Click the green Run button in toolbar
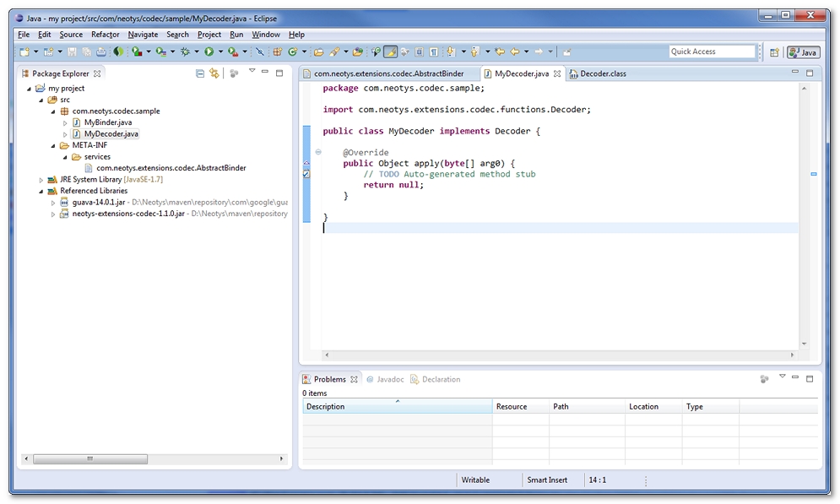 (x=208, y=52)
